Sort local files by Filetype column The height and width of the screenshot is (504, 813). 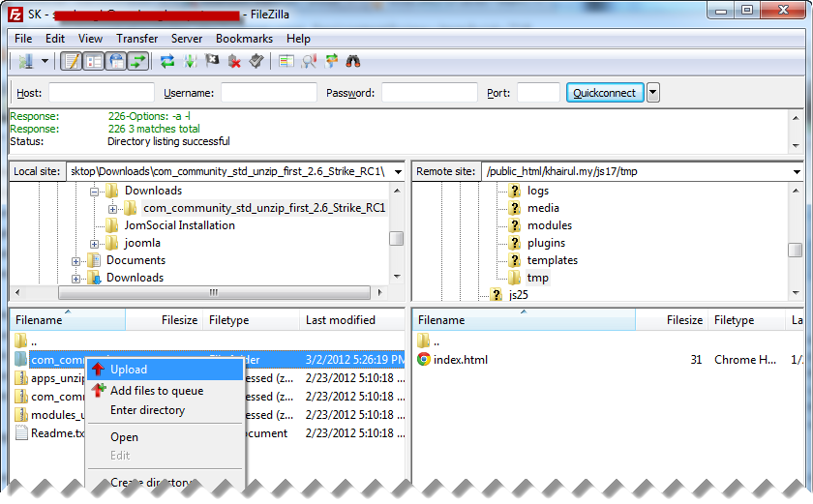point(251,320)
